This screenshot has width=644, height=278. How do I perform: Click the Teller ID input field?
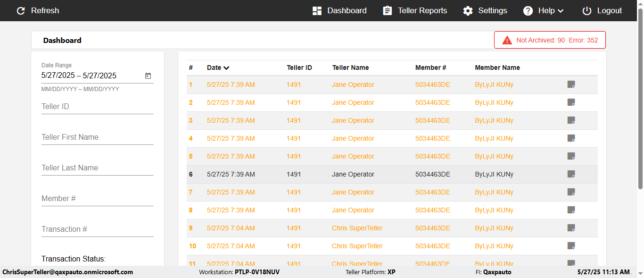[97, 107]
